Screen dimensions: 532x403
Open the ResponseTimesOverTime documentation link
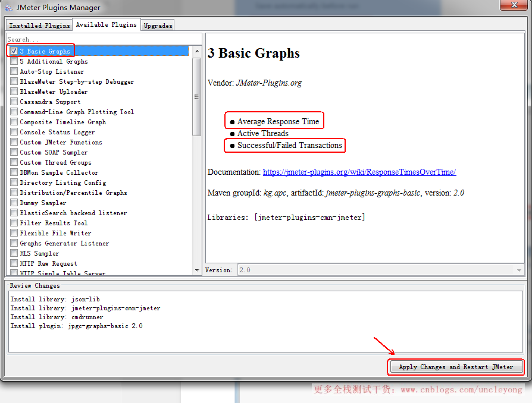tap(359, 172)
